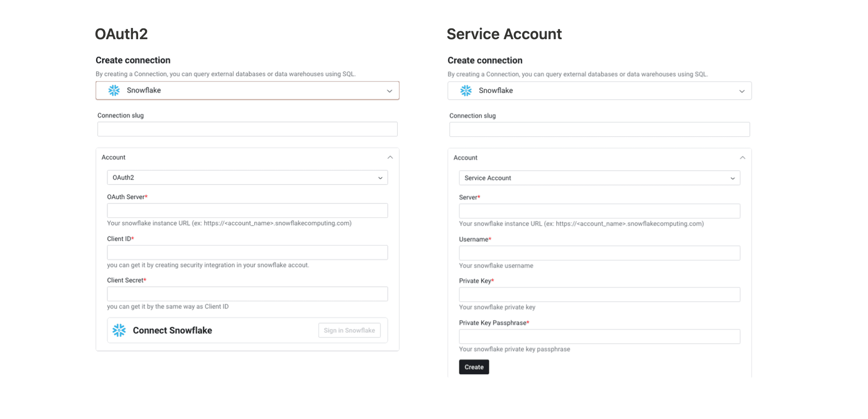Open the OAuth2 authentication method dropdown
The height and width of the screenshot is (419, 868).
pos(247,178)
